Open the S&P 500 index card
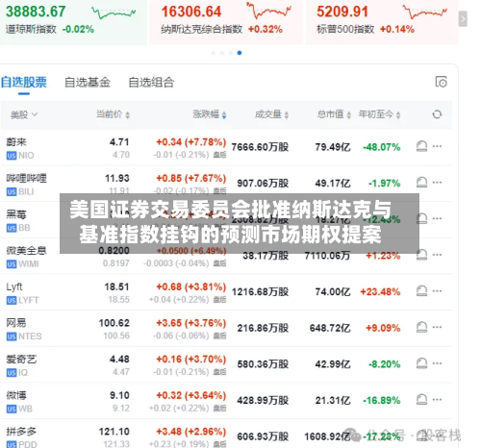The width and height of the screenshot is (481, 448). point(382,21)
